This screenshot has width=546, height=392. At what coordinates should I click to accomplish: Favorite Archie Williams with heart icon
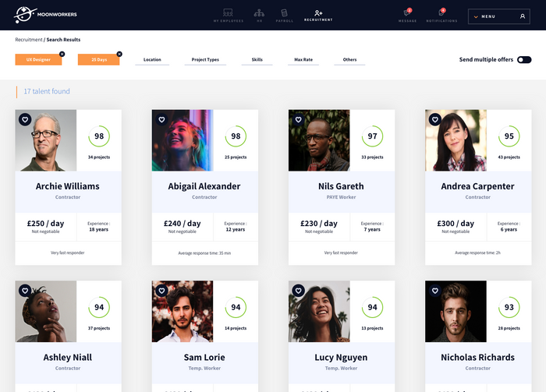pyautogui.click(x=25, y=120)
